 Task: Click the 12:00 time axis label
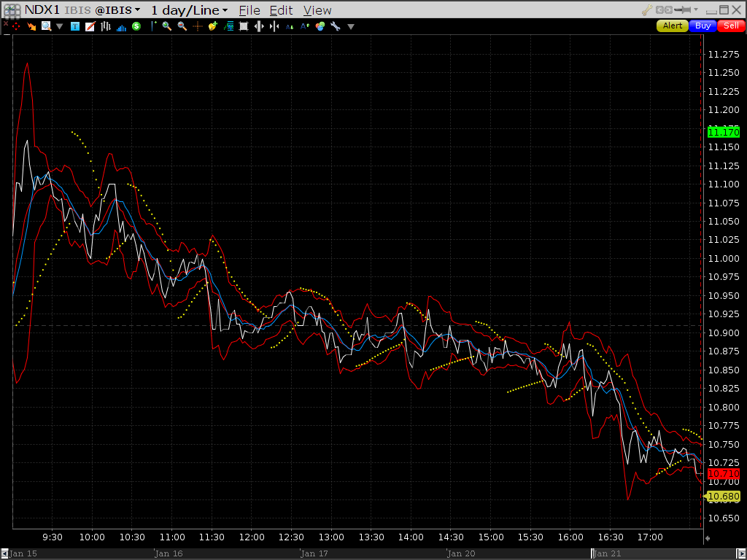click(252, 537)
